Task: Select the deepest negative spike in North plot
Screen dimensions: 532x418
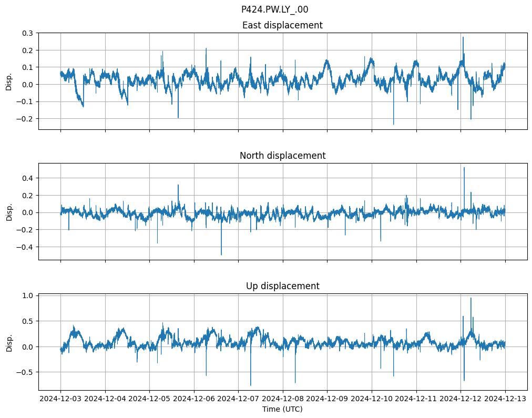Action: 221,254
